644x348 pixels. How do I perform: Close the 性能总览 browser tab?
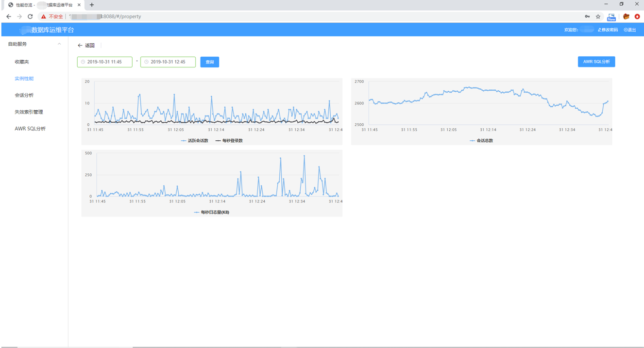79,5
